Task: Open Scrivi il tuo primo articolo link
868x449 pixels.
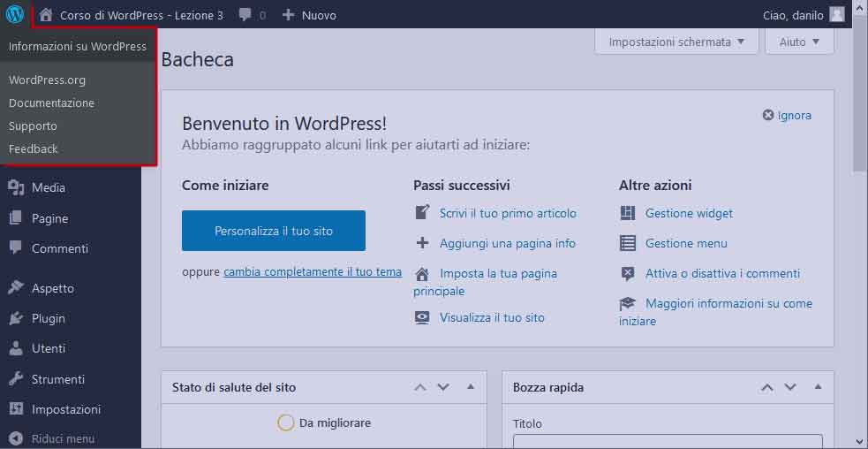Action: 508,213
